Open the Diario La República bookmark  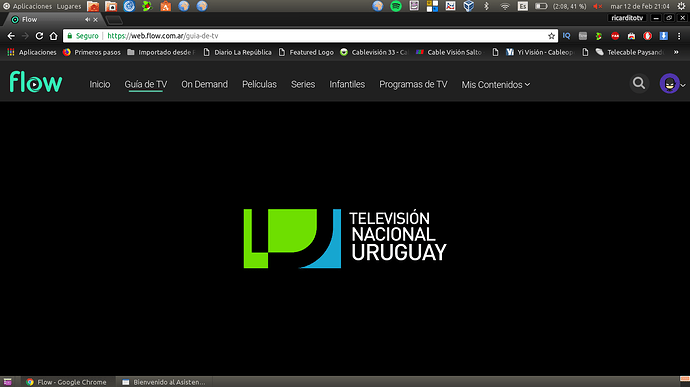click(237, 52)
